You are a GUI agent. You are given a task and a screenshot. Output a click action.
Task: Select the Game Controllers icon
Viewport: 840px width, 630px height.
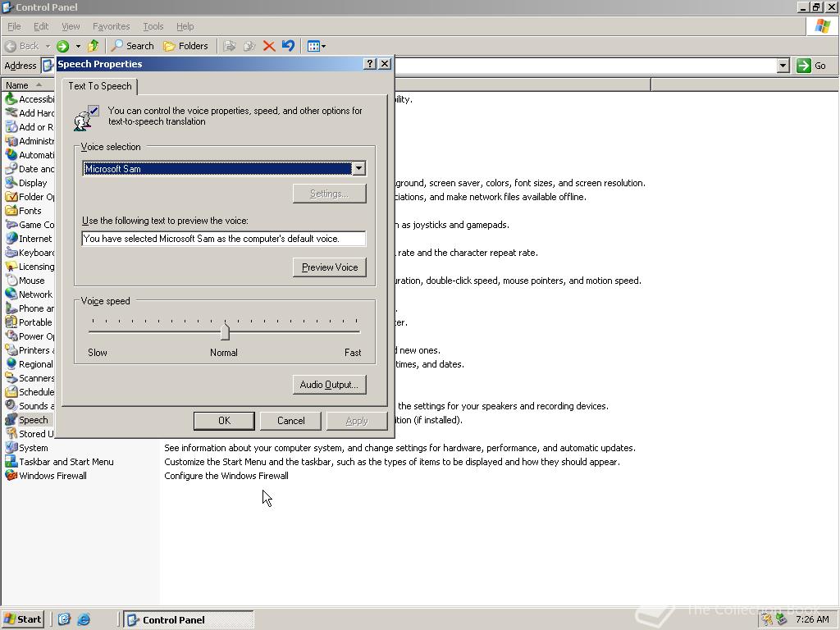pyautogui.click(x=11, y=225)
